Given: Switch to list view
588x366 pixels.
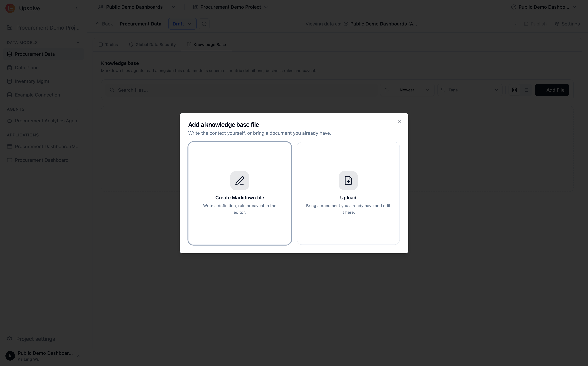Looking at the screenshot, I should [526, 90].
